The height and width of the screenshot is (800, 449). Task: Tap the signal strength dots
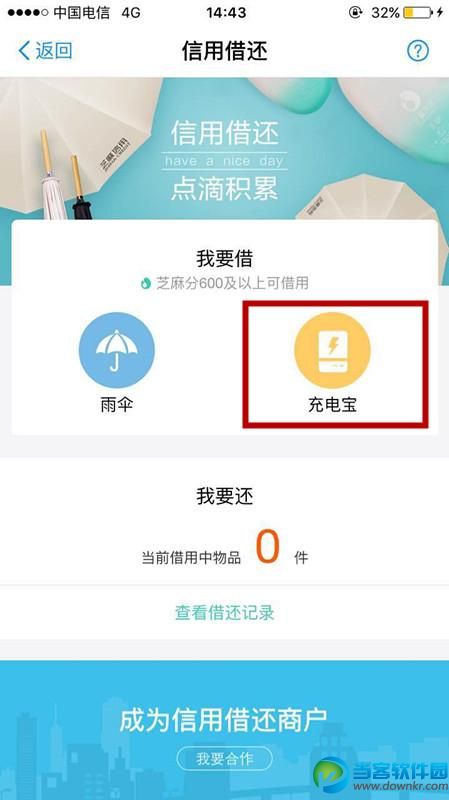pos(28,12)
